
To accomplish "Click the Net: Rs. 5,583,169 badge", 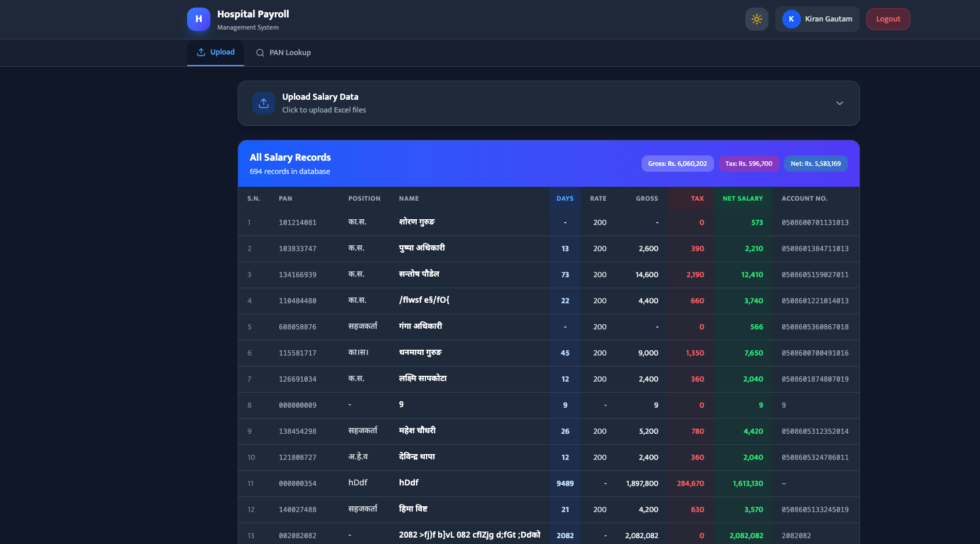I will click(815, 164).
